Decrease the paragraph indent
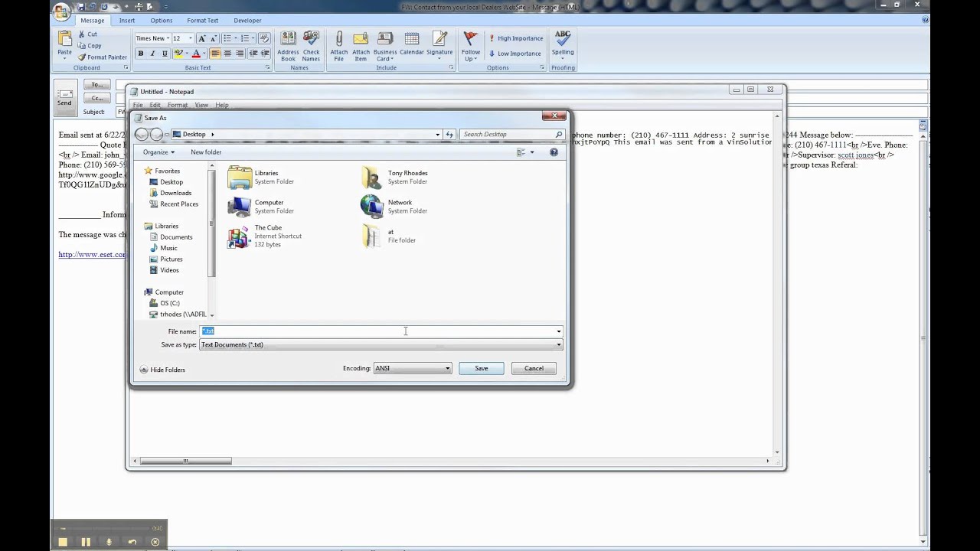Image resolution: width=980 pixels, height=551 pixels. pos(253,54)
